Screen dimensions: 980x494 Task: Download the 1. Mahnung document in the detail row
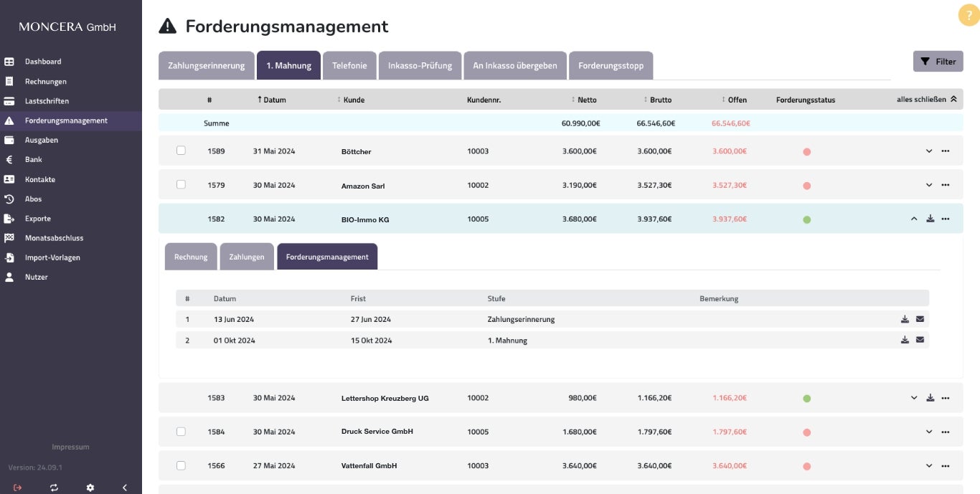tap(905, 340)
